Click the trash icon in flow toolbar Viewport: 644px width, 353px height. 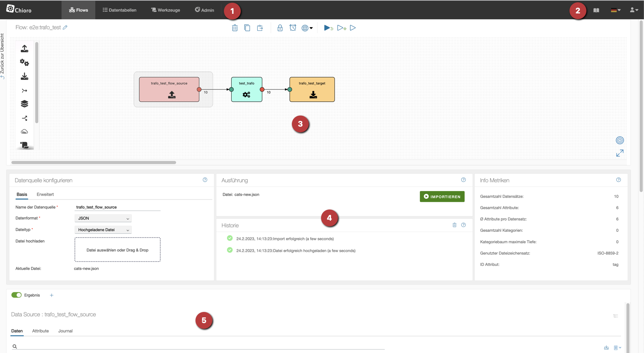(235, 28)
